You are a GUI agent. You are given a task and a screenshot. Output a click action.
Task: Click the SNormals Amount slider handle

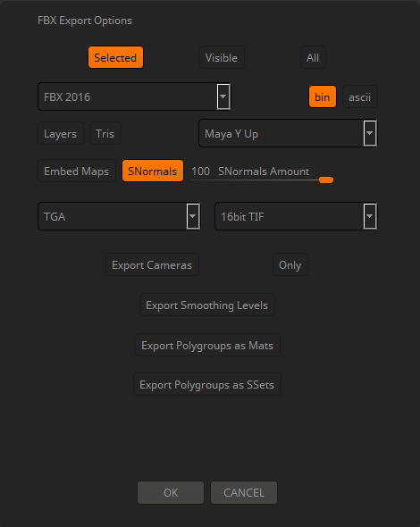pyautogui.click(x=326, y=180)
